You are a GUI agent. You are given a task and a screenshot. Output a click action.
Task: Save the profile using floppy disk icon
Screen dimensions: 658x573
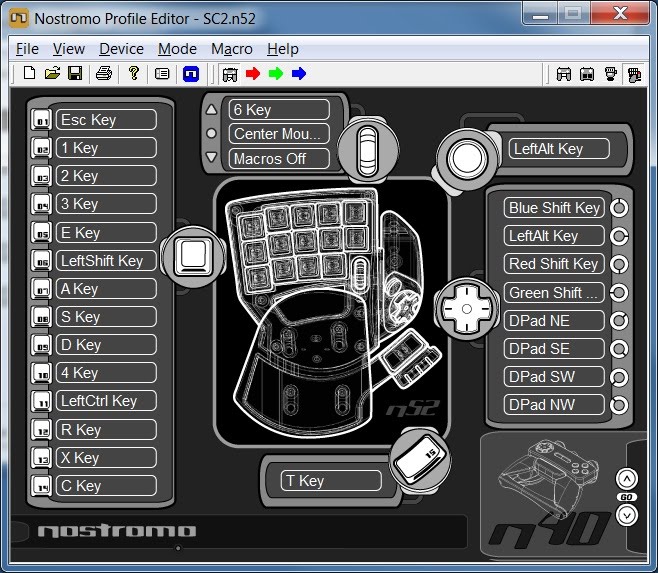(x=75, y=73)
